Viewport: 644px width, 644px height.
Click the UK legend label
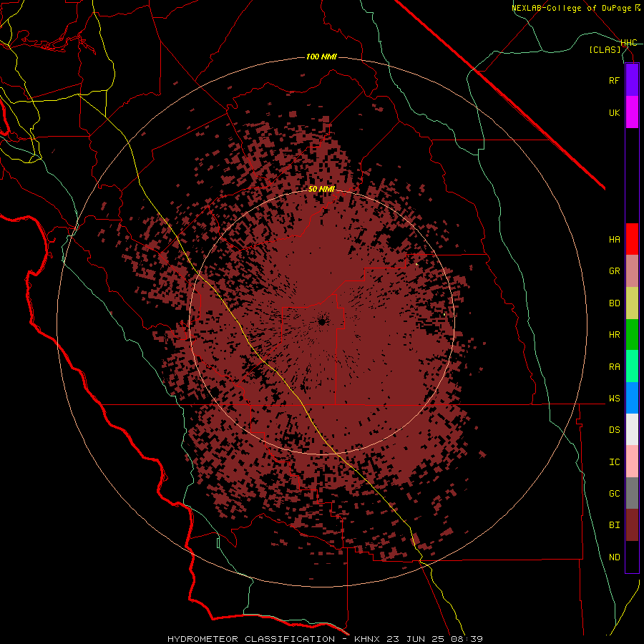click(x=614, y=112)
